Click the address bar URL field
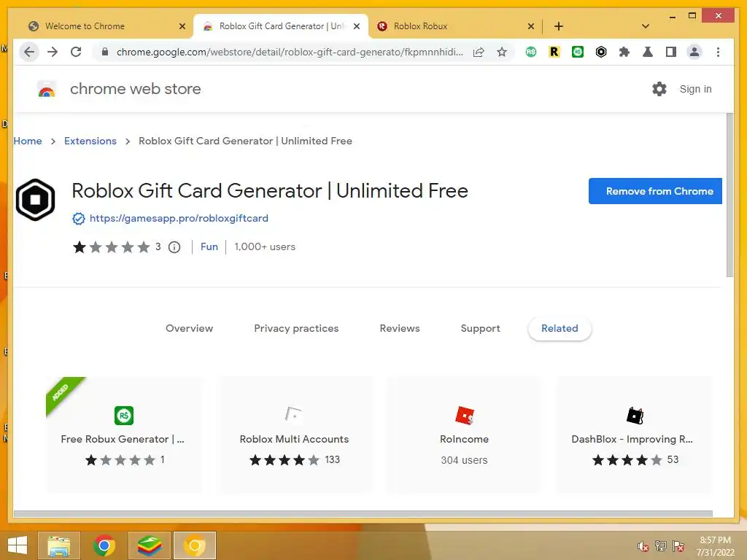This screenshot has height=560, width=747. [290, 52]
